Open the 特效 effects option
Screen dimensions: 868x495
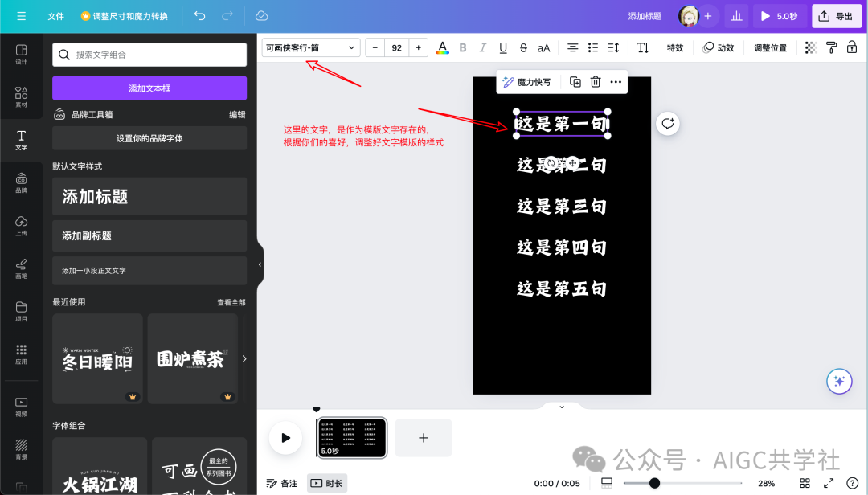[675, 47]
